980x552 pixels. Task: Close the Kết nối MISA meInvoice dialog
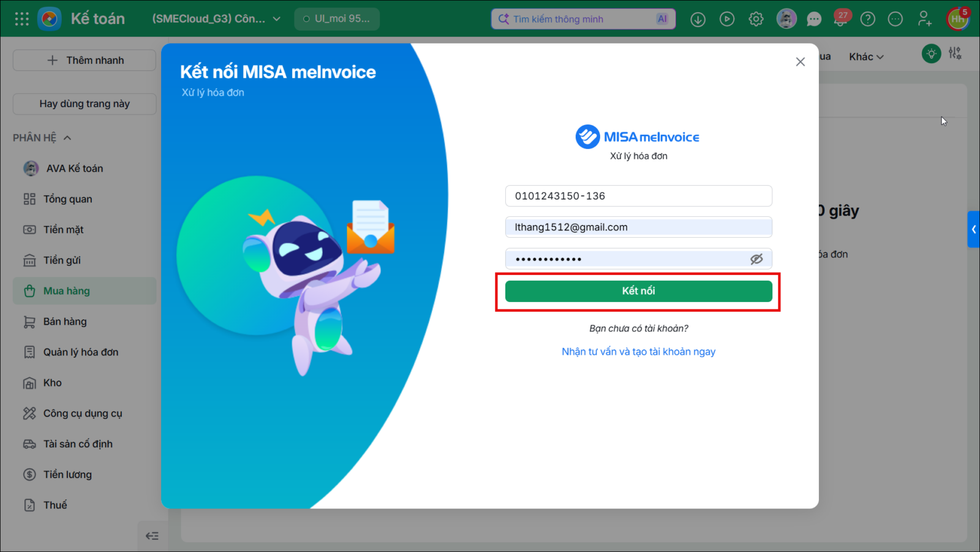800,62
